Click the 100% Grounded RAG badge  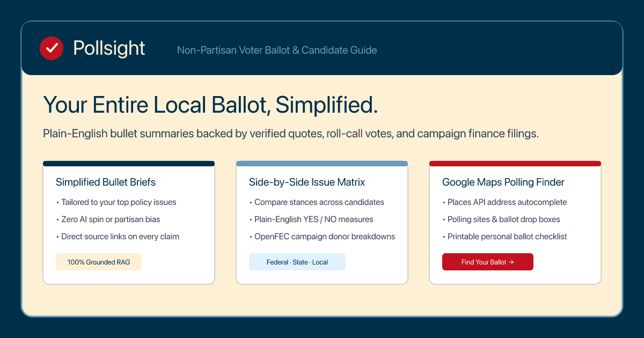pyautogui.click(x=99, y=262)
